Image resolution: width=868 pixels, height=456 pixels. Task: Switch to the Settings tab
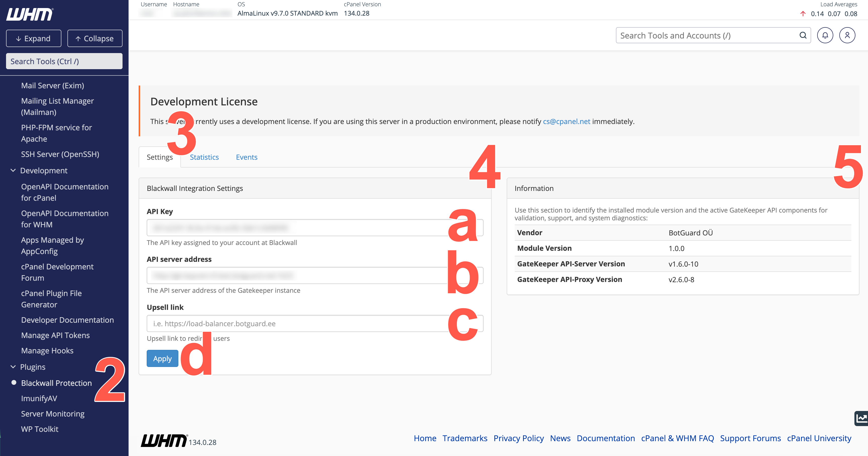160,157
